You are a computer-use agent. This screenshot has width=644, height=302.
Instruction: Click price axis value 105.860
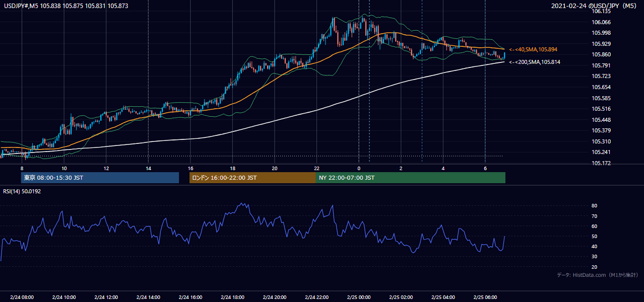(x=602, y=54)
